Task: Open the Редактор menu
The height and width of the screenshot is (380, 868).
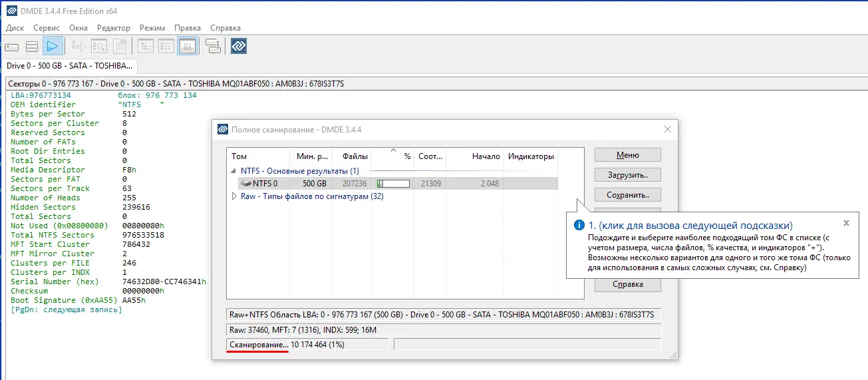Action: [114, 28]
